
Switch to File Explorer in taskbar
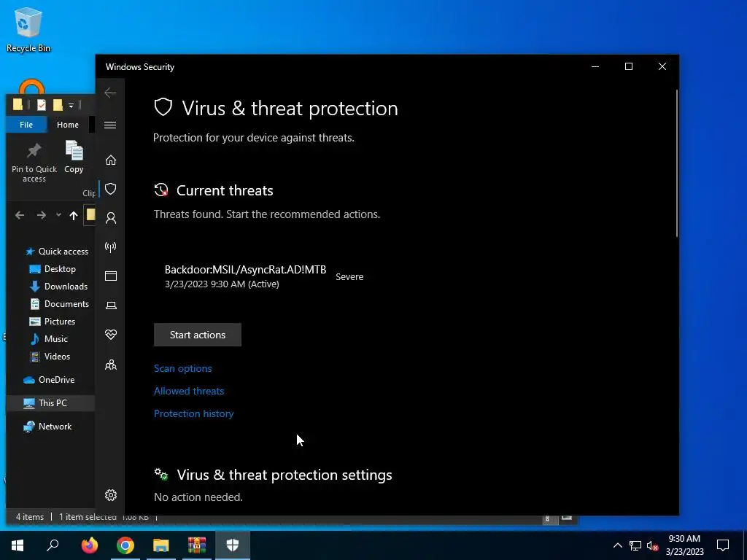pyautogui.click(x=161, y=545)
